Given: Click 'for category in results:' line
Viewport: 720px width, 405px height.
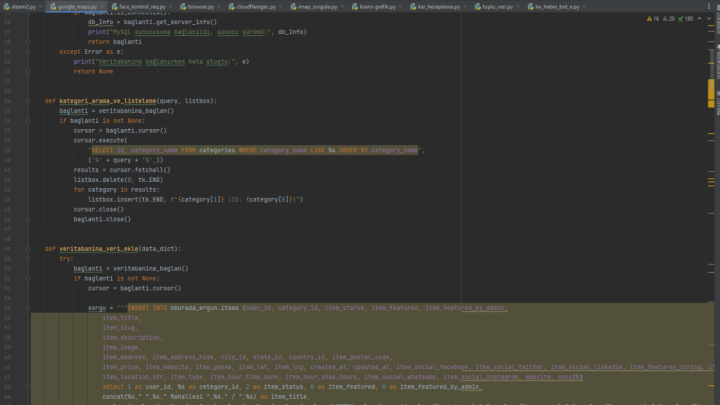Looking at the screenshot, I should coord(117,190).
